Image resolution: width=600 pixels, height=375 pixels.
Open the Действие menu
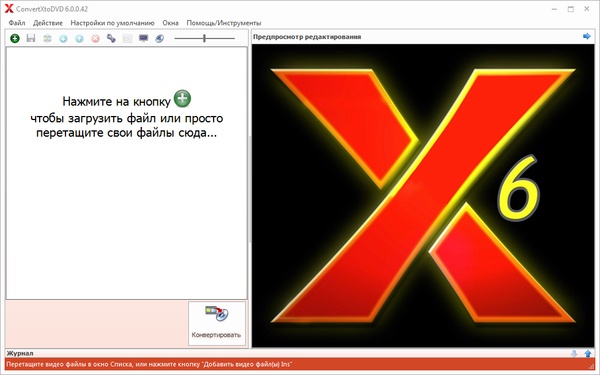48,23
